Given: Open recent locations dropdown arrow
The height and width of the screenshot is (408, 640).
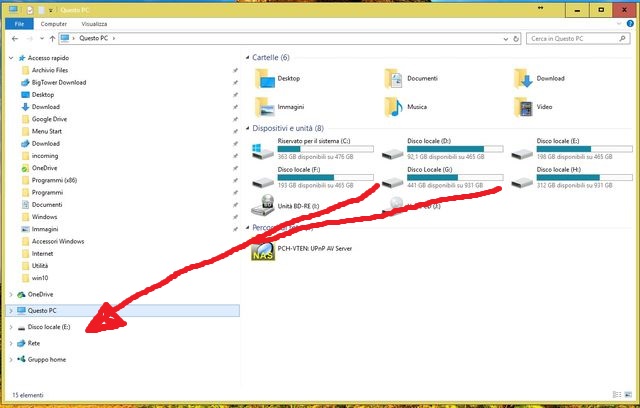Looking at the screenshot, I should point(42,39).
